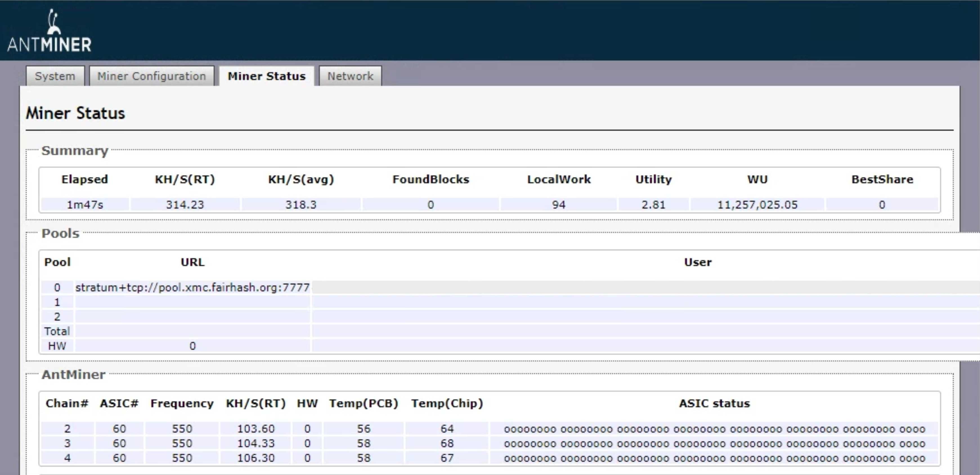Screen dimensions: 980x475
Task: Click the Temp(Chip) column header
Action: 447,404
